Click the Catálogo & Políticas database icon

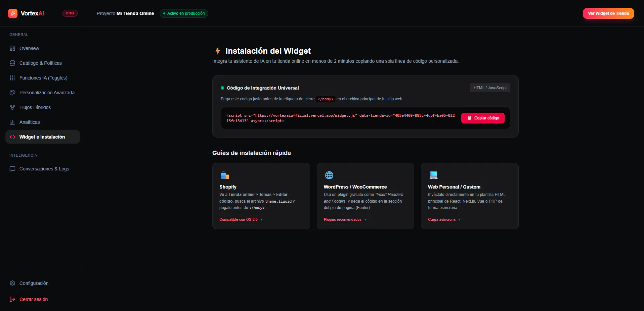tap(12, 63)
